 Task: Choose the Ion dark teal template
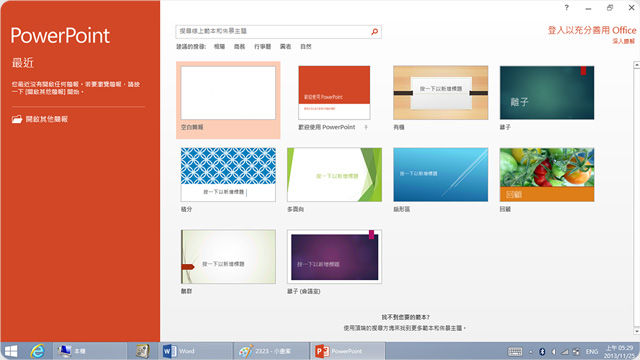point(547,93)
